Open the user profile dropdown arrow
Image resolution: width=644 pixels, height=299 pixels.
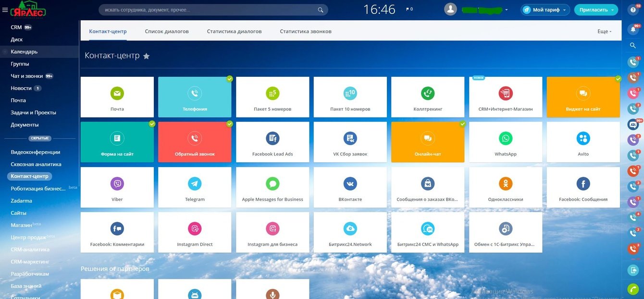(x=507, y=10)
